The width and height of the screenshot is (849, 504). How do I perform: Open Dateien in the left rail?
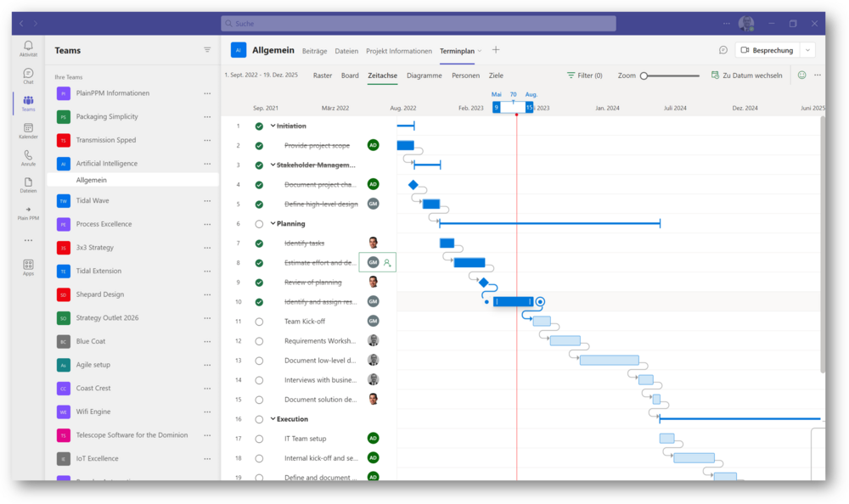28,184
